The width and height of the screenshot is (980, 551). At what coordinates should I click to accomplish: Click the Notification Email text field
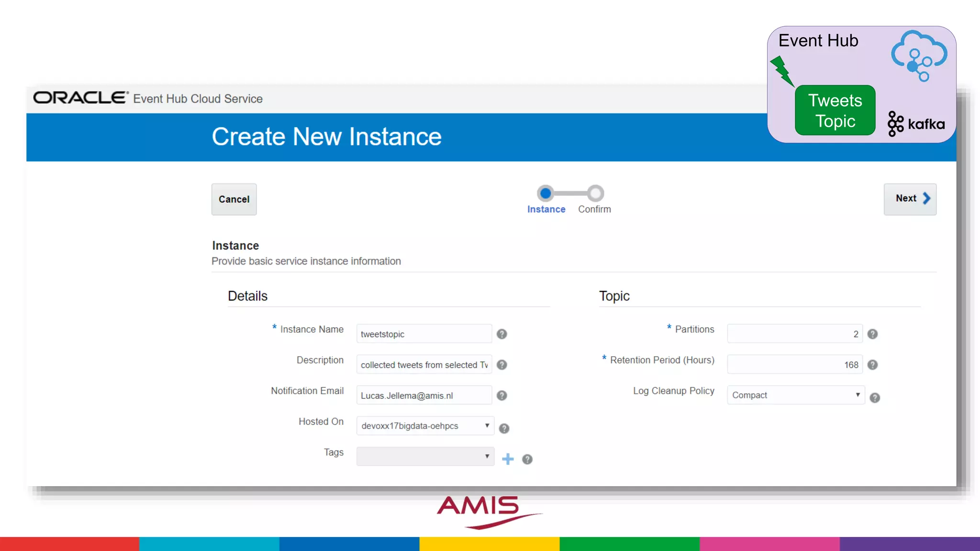[x=423, y=396]
